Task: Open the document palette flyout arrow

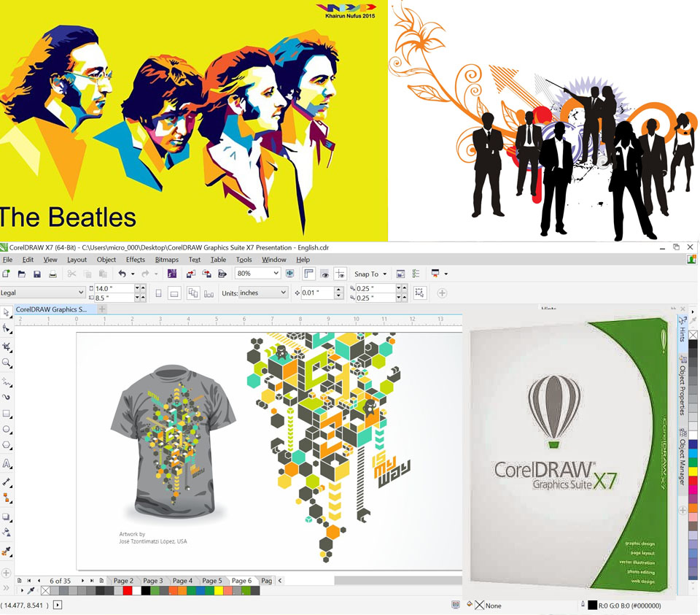Action: [22, 590]
